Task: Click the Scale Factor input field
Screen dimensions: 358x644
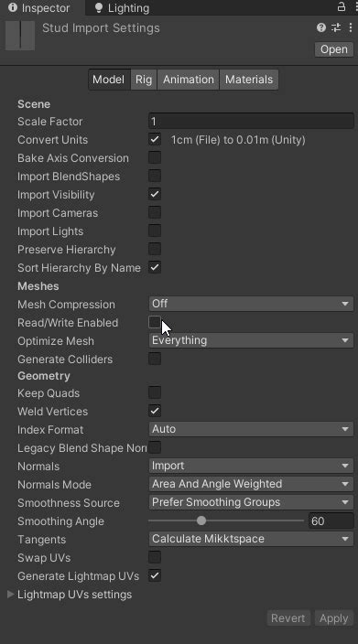Action: (x=251, y=121)
